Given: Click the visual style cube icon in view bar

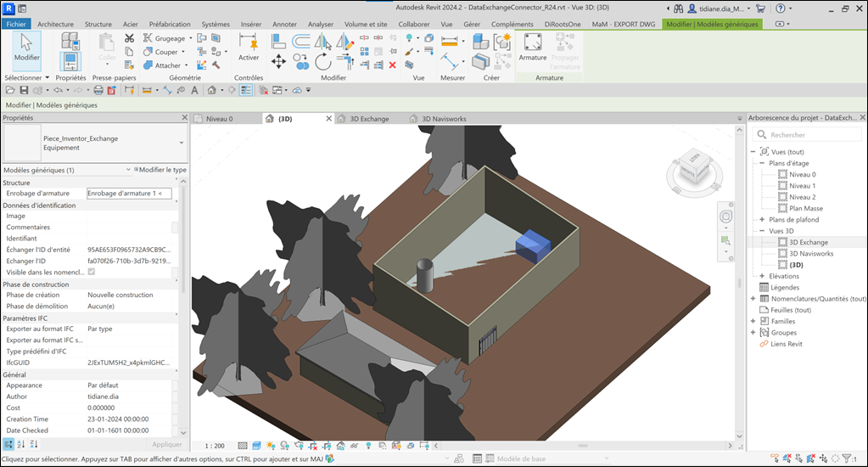Looking at the screenshot, I should pos(256,446).
